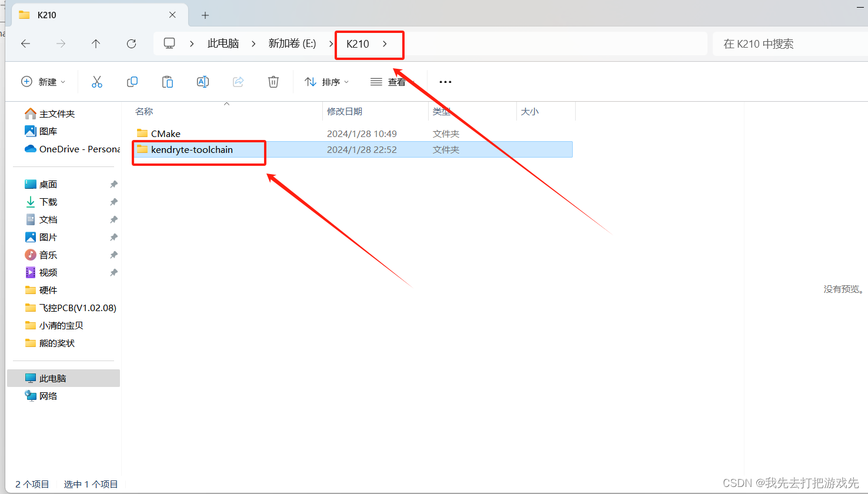The width and height of the screenshot is (868, 494).
Task: Click the Share icon in toolbar
Action: (238, 82)
